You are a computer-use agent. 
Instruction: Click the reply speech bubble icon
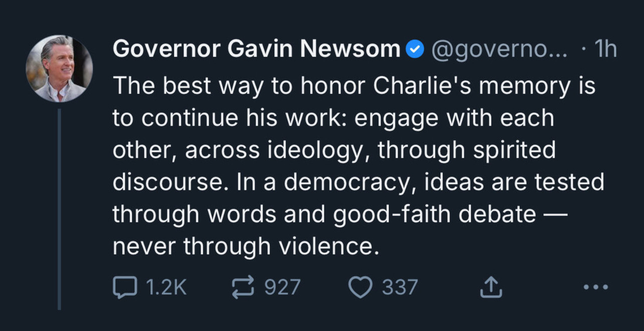(x=123, y=288)
